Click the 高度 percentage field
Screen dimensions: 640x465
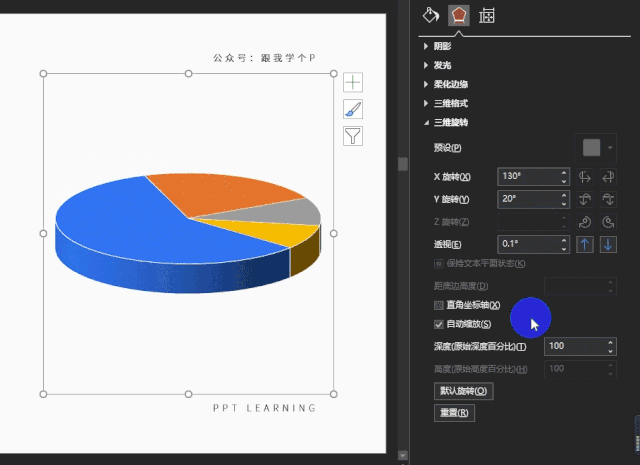pos(580,369)
